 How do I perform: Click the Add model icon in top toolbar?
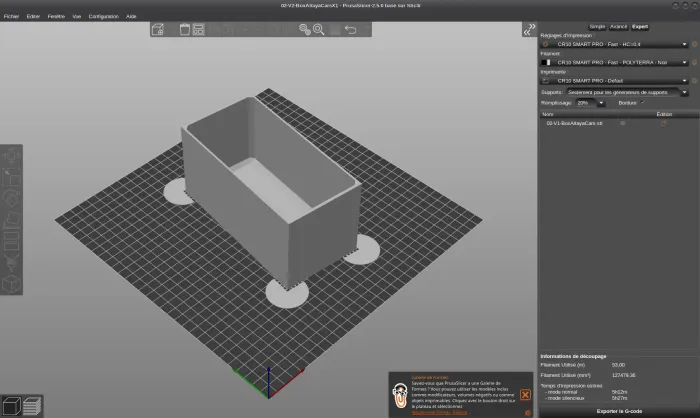pos(158,29)
